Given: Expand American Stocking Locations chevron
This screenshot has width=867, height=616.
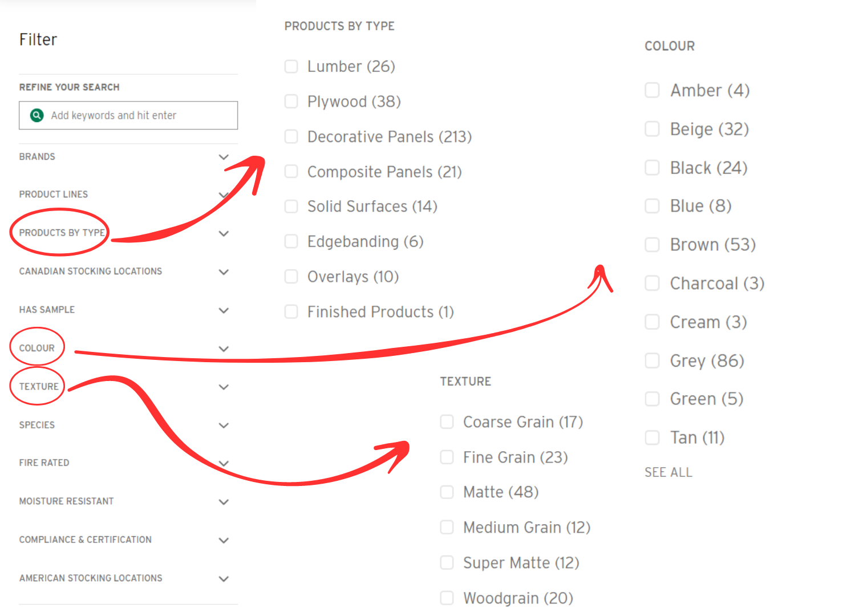Looking at the screenshot, I should [224, 578].
